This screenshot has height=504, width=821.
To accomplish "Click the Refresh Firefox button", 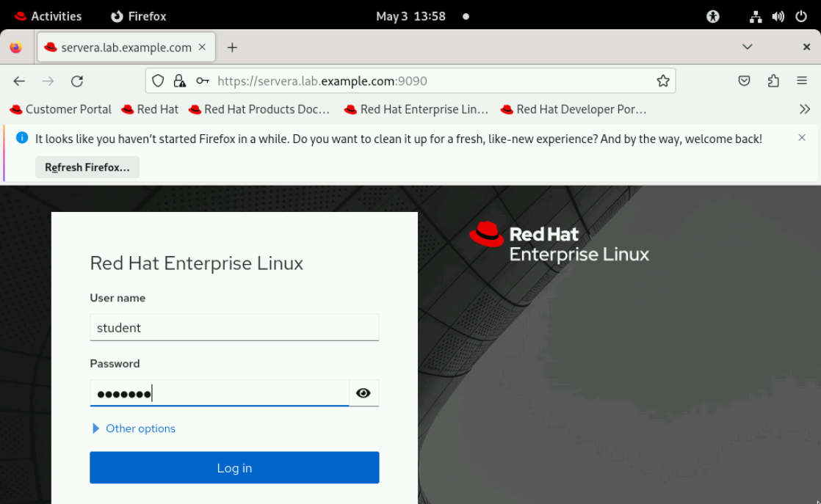I will (87, 167).
